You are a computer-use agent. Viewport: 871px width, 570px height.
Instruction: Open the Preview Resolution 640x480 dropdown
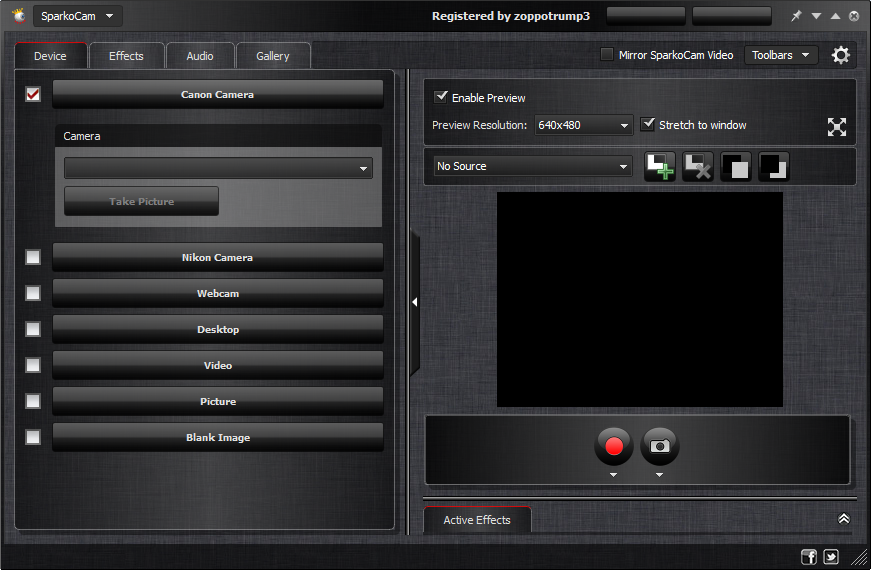pyautogui.click(x=583, y=125)
